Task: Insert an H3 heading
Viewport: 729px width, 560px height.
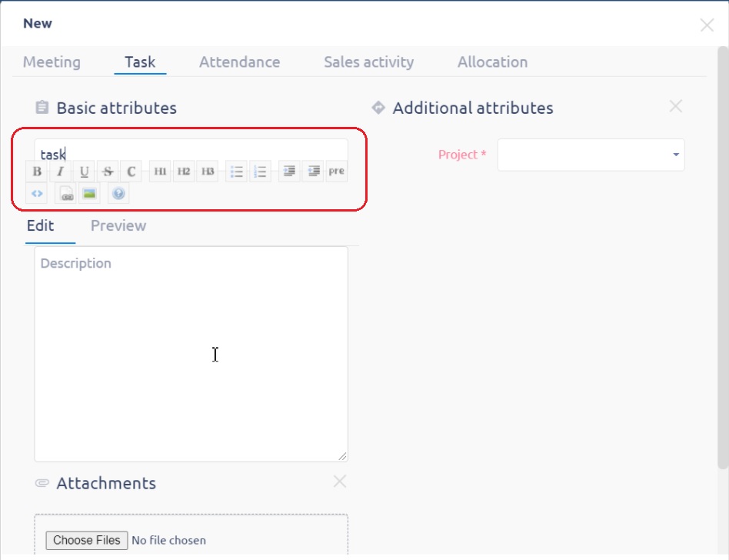Action: pyautogui.click(x=208, y=172)
